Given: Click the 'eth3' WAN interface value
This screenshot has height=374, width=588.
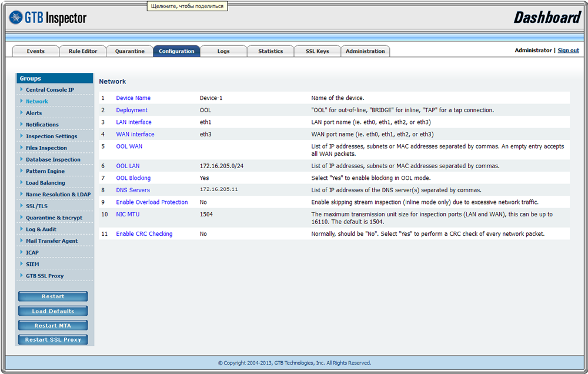Looking at the screenshot, I should [205, 134].
